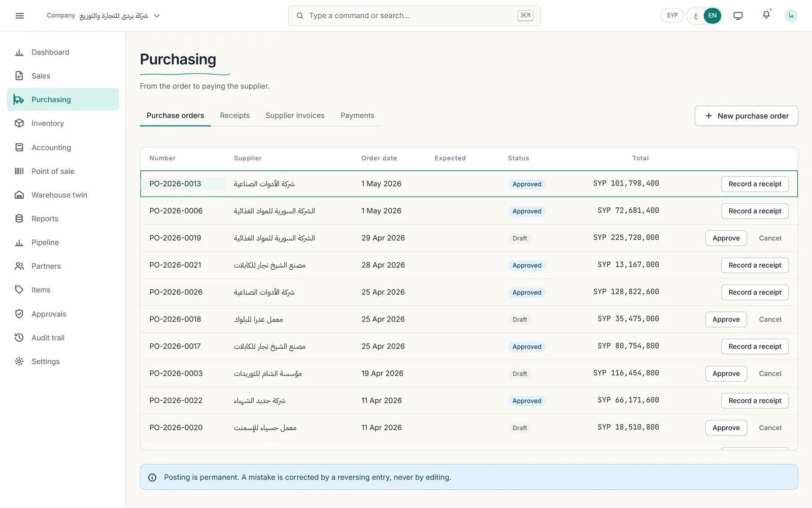Viewport: 812px width, 508px height.
Task: Record a receipt for PO-2026-0021
Action: pos(755,265)
